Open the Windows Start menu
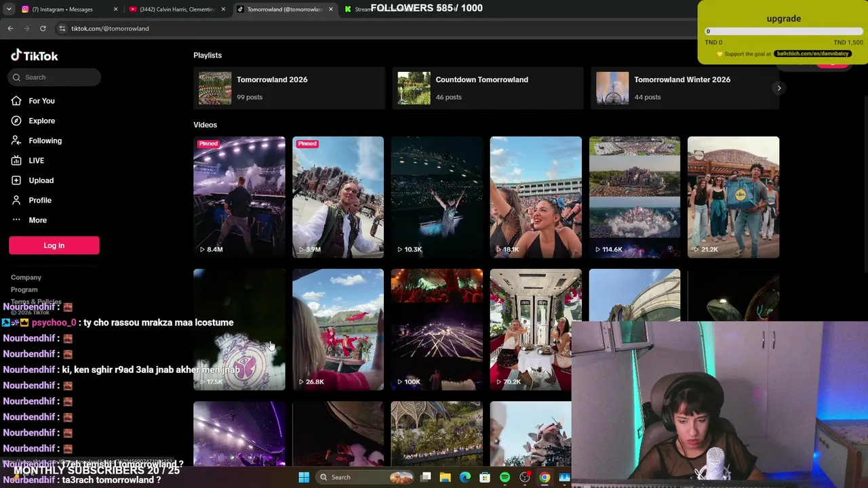The image size is (868, 488). (x=304, y=477)
